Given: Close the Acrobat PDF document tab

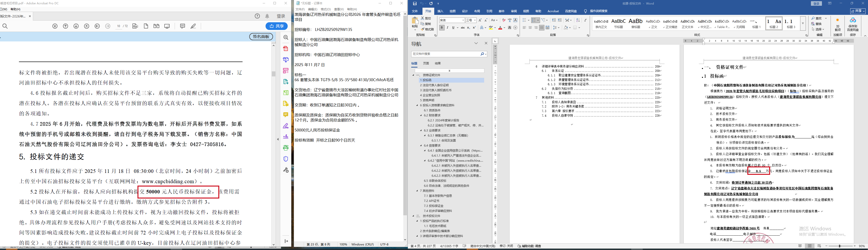Looking at the screenshot, I should coord(30,16).
